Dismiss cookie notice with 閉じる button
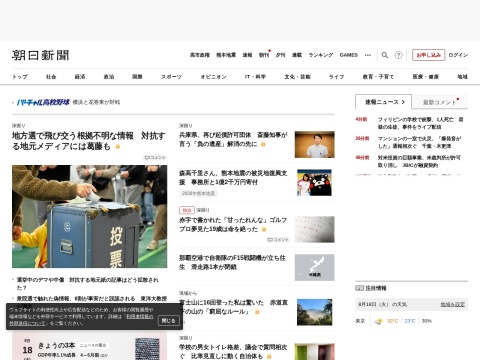The image size is (480, 360). pos(168,320)
